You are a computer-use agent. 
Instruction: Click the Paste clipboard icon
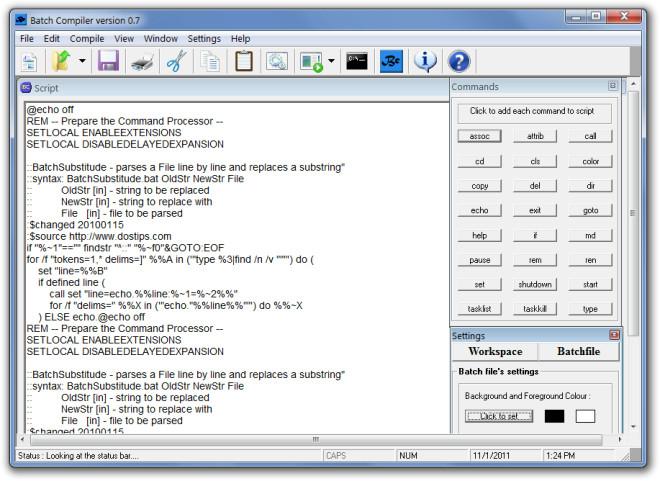pyautogui.click(x=244, y=61)
